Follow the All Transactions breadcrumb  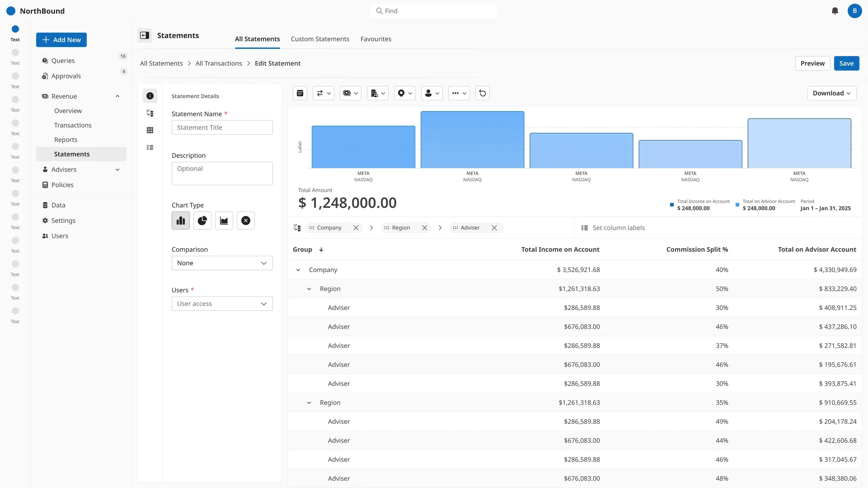tap(219, 63)
